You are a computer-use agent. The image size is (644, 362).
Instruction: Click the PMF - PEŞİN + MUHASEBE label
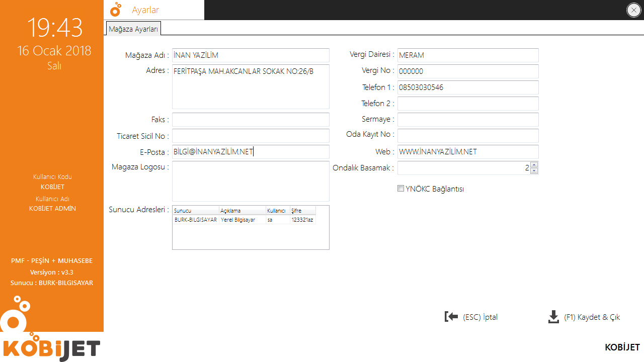(52, 261)
